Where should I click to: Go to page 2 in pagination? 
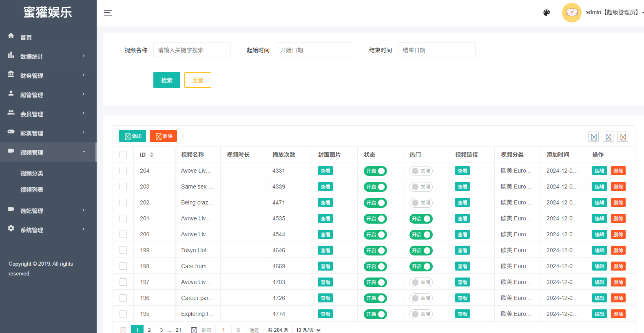[149, 330]
